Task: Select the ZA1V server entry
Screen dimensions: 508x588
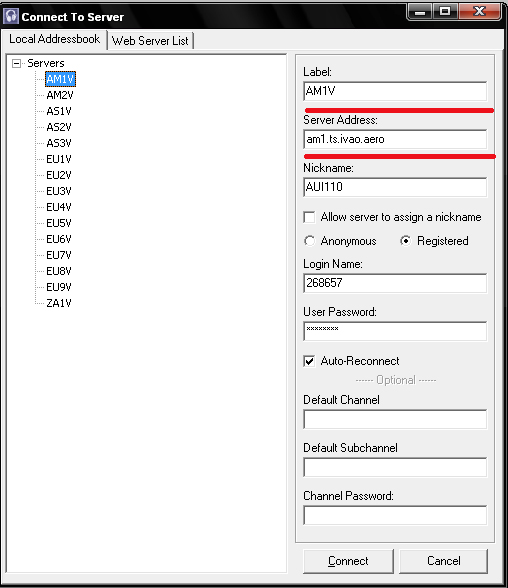Action: click(59, 303)
